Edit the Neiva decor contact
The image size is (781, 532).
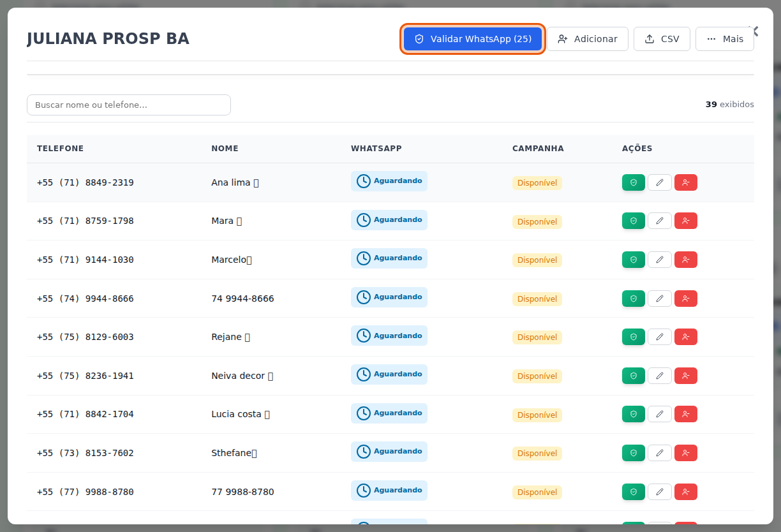tap(660, 376)
